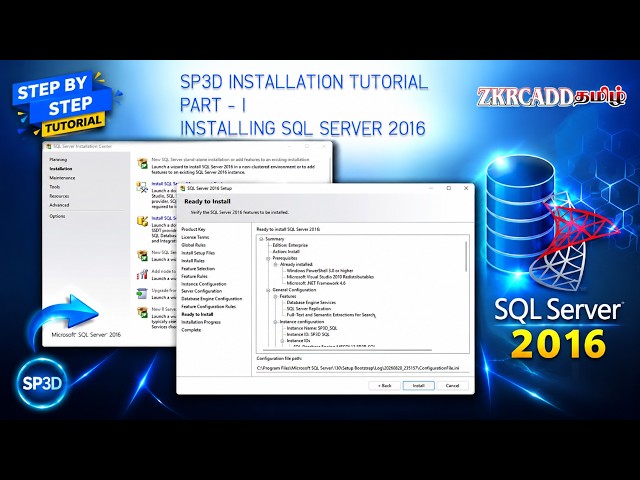Select the Feature Rules step
The width and height of the screenshot is (640, 480).
194,276
